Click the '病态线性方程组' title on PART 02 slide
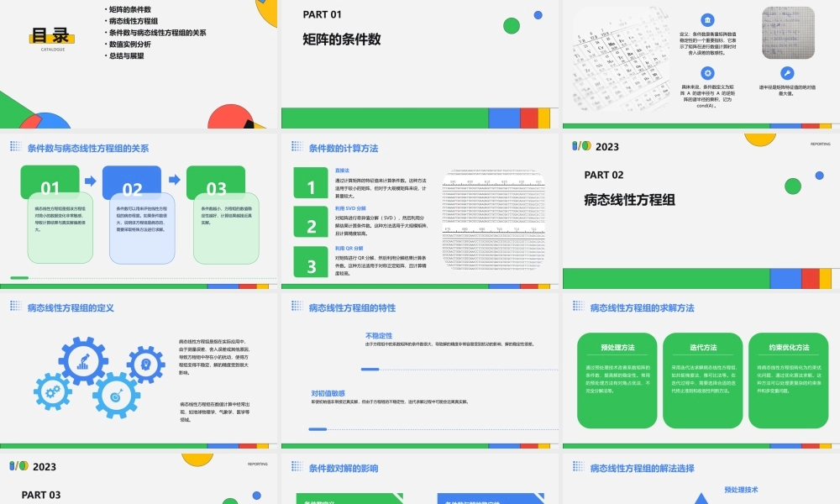The height and width of the screenshot is (504, 840). [629, 200]
